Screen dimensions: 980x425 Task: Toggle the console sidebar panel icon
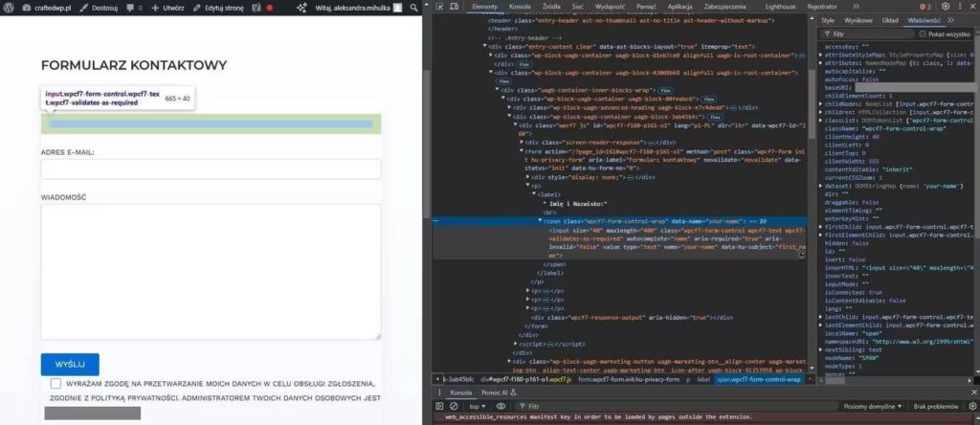click(x=440, y=406)
